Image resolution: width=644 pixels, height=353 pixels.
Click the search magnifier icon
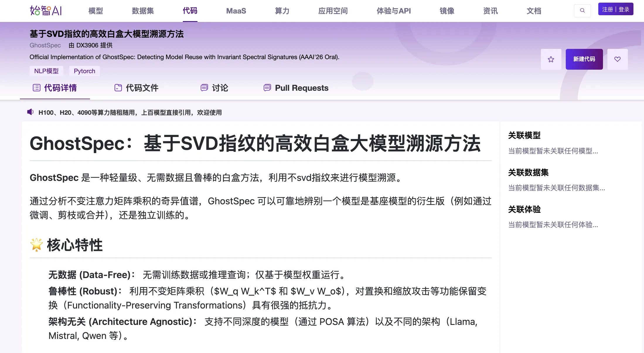582,11
